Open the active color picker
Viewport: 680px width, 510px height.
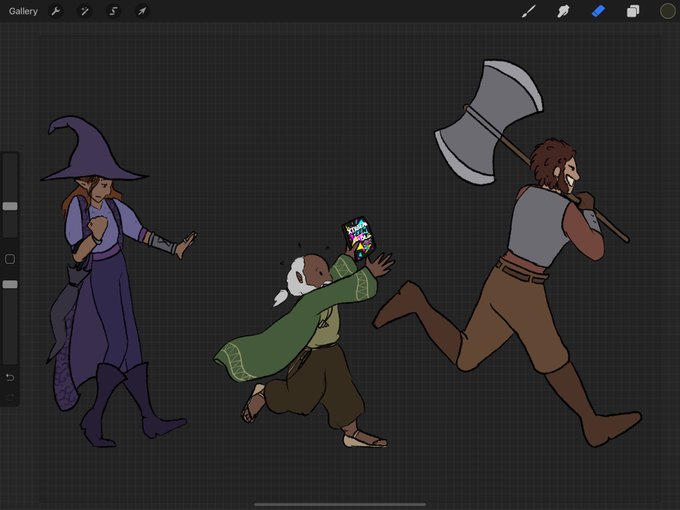(x=667, y=11)
